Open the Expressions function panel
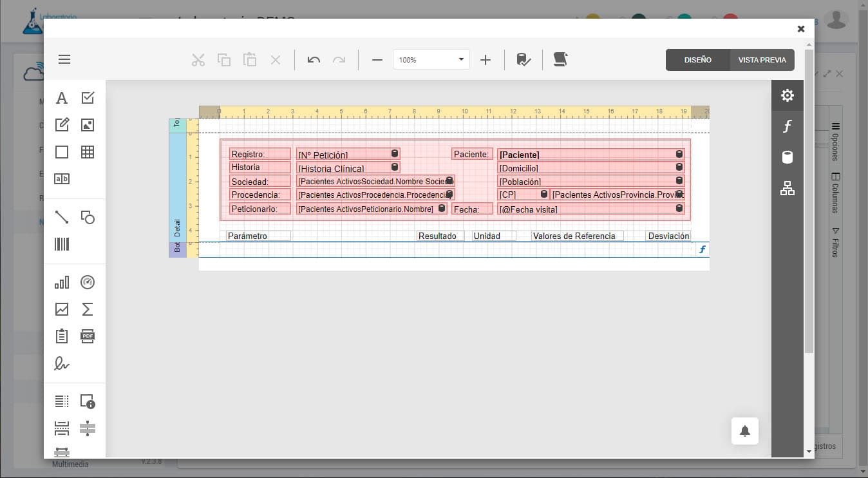Viewport: 868px width, 478px height. (x=787, y=127)
